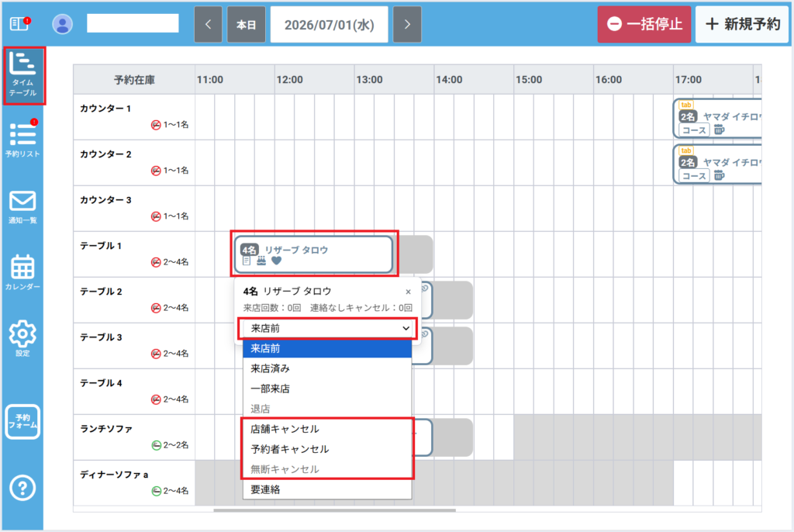Click the テーブル 2 row label
Screen dimensions: 794x532
click(x=101, y=292)
